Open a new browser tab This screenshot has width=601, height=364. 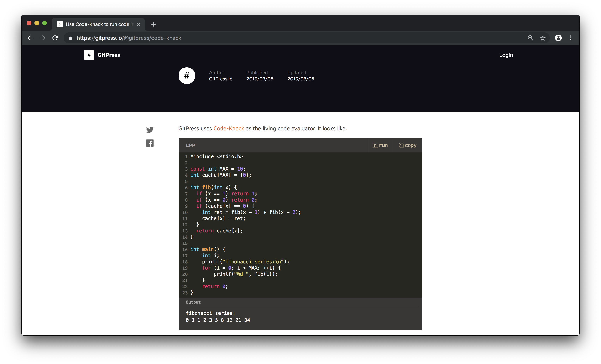[x=153, y=24]
